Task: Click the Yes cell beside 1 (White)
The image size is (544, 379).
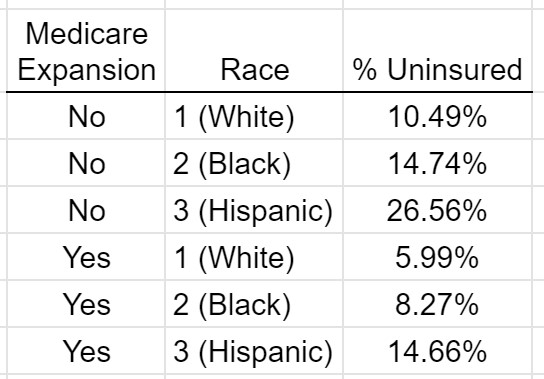Action: (86, 257)
